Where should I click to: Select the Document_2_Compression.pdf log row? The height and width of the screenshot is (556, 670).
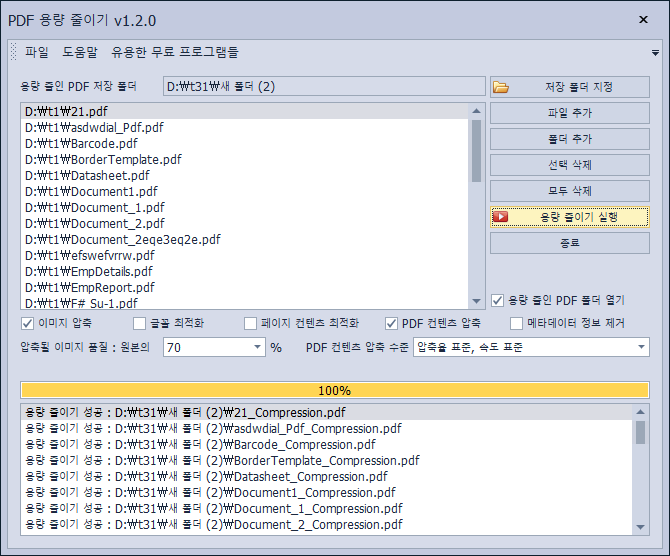click(x=327, y=525)
